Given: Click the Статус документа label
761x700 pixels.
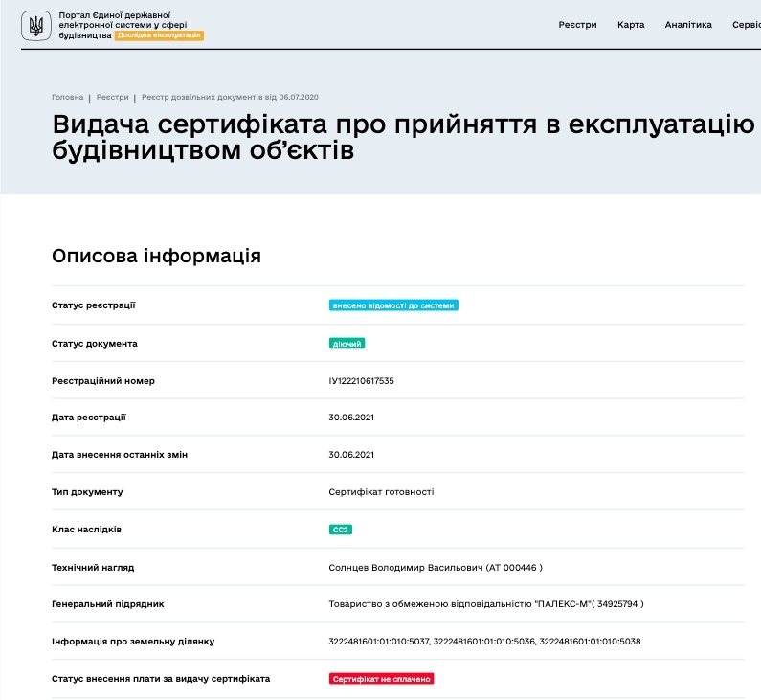Looking at the screenshot, I should (x=95, y=344).
